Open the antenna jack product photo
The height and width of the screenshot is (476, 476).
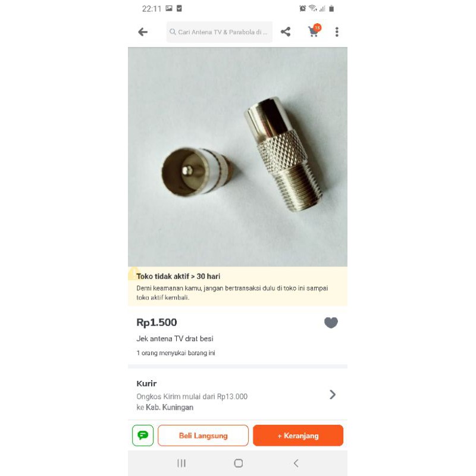237,156
